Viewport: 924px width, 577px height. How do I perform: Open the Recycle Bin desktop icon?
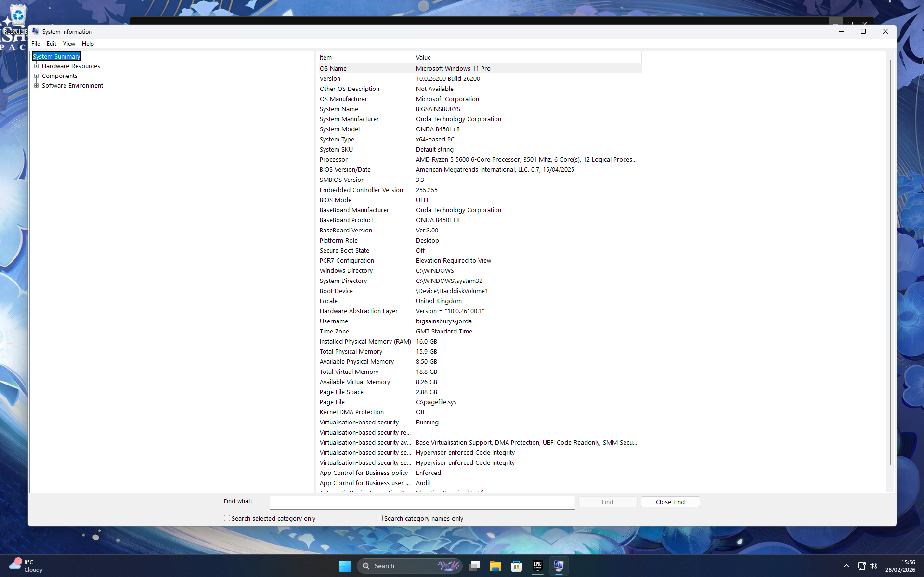(17, 19)
